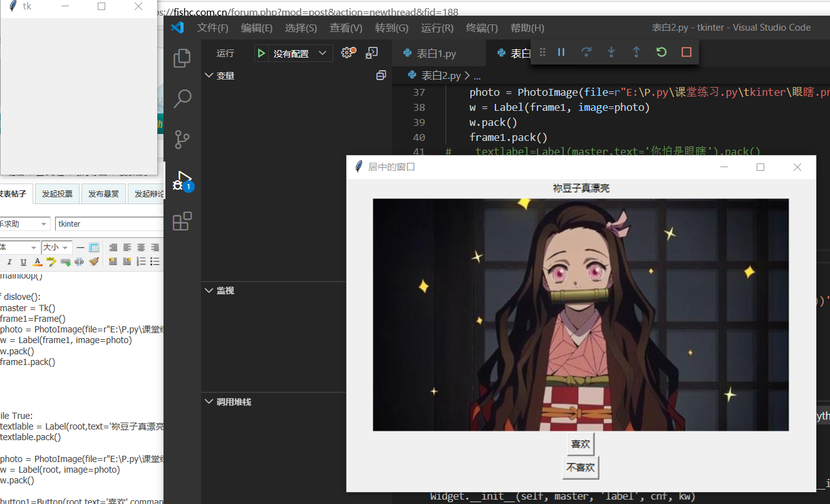Open launch.json via gear icon

pyautogui.click(x=348, y=53)
